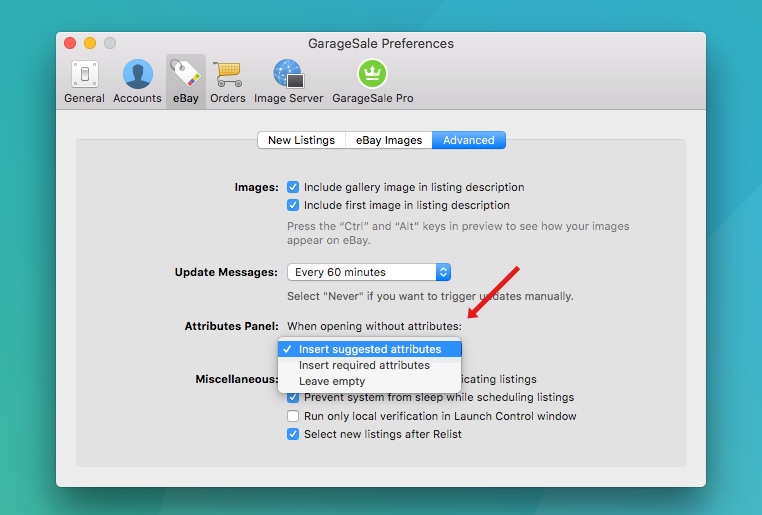Click the 'Select Never' hint text
762x515 pixels.
(x=430, y=296)
